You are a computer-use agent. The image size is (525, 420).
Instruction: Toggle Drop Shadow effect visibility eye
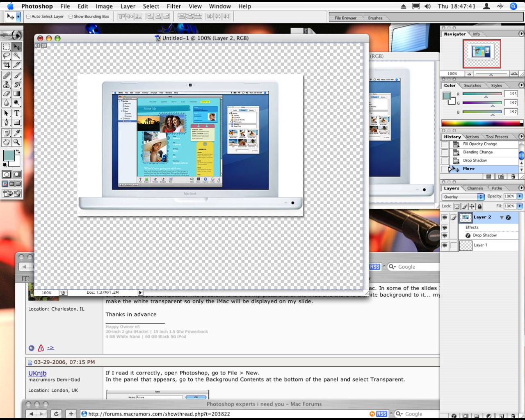(445, 235)
